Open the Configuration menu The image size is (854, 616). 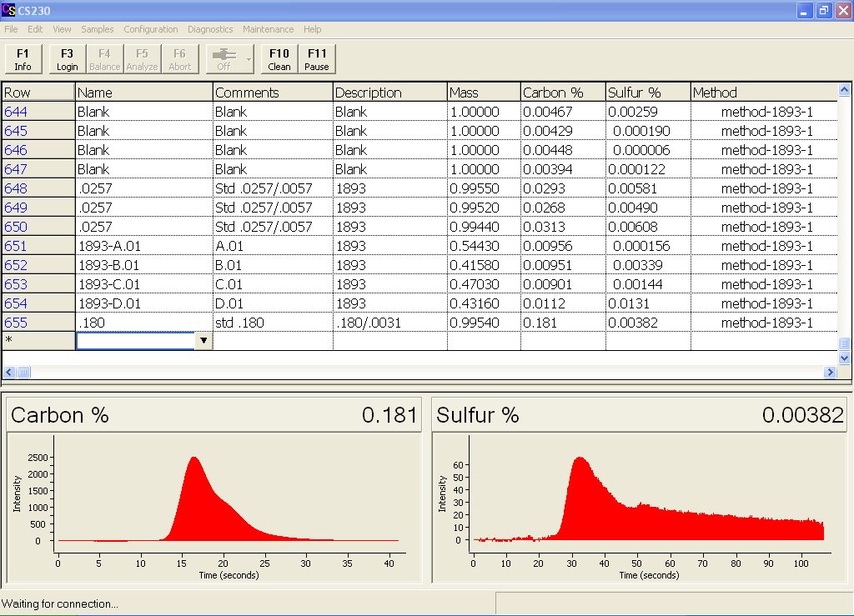pyautogui.click(x=150, y=29)
